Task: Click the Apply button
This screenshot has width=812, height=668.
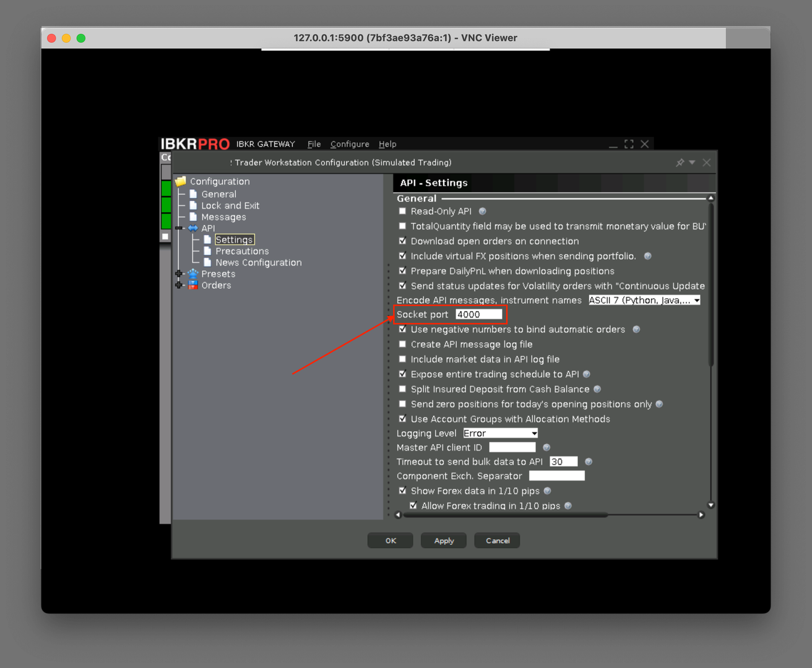Action: coord(444,541)
